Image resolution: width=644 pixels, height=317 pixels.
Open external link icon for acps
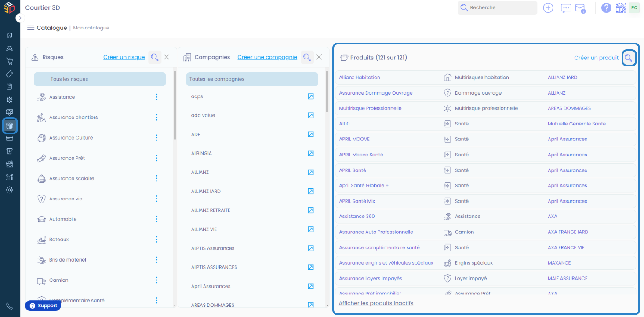coord(311,96)
